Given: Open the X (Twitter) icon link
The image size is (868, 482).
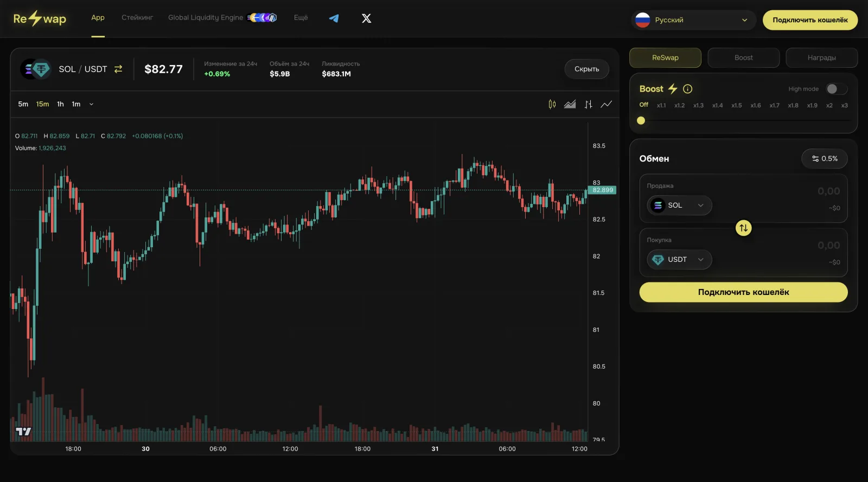Looking at the screenshot, I should coord(367,18).
